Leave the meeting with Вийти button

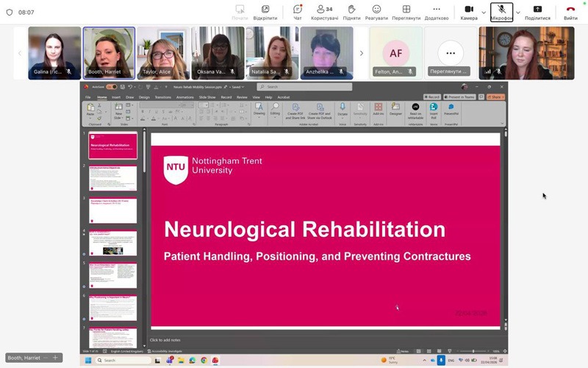[x=570, y=12]
